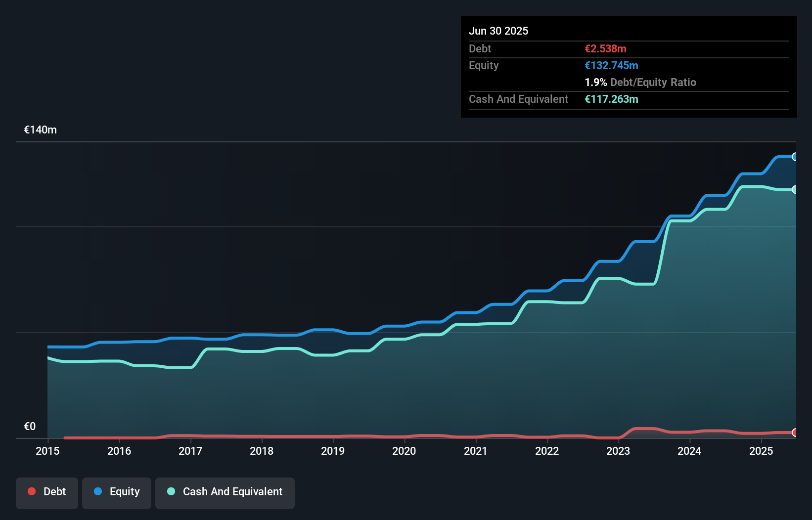This screenshot has height=520, width=812.
Task: Click the Jun 30 2025 tooltip date header
Action: [x=498, y=31]
